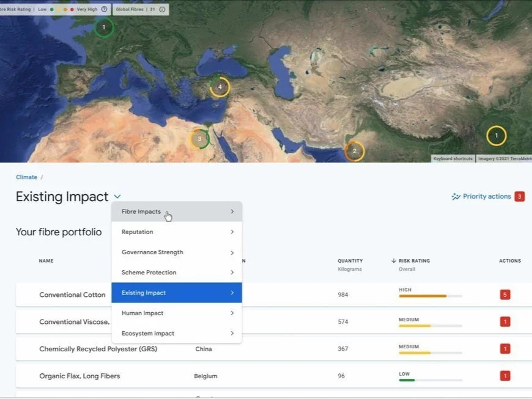Open the Priority actions link
Viewport: 532px width, 399px height.
[x=487, y=197]
